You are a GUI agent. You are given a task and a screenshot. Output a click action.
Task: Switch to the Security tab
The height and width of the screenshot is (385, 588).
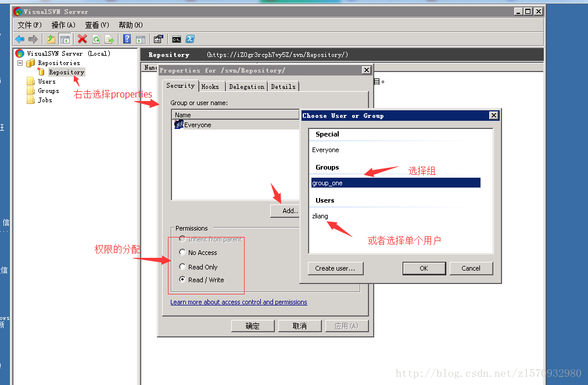coord(180,85)
